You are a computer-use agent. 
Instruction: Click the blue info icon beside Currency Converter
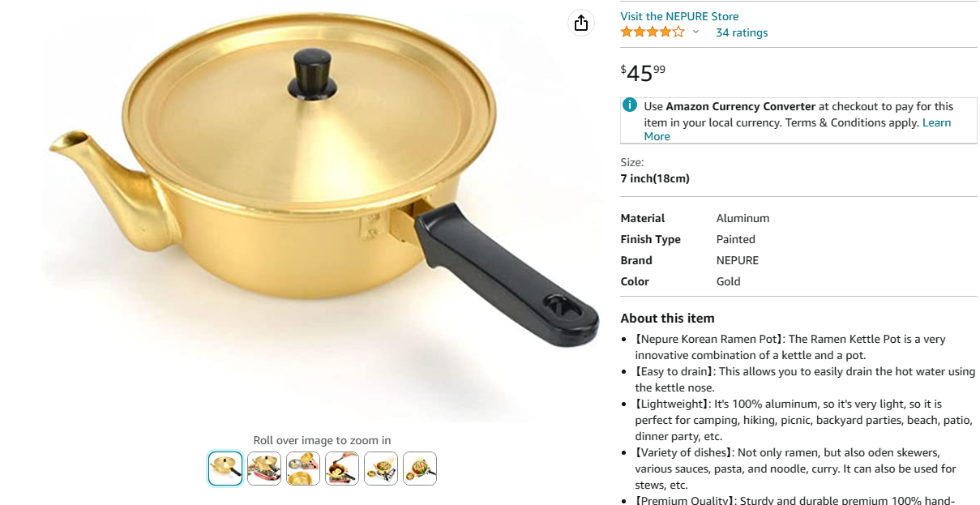(x=630, y=105)
